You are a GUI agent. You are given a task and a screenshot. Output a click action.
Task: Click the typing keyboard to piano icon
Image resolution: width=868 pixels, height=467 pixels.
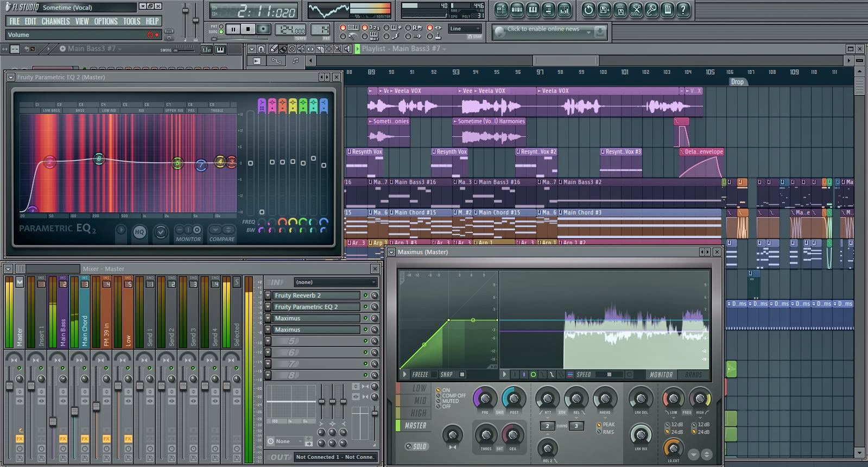coord(353,27)
